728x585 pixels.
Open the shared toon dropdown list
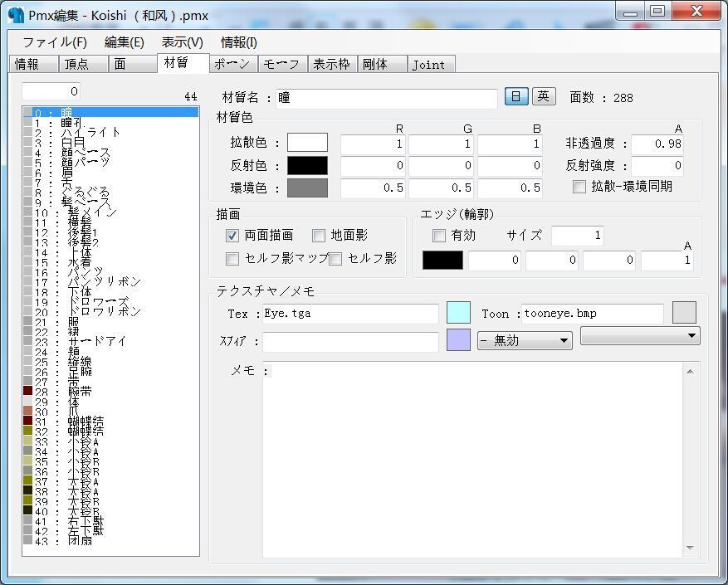(x=639, y=335)
